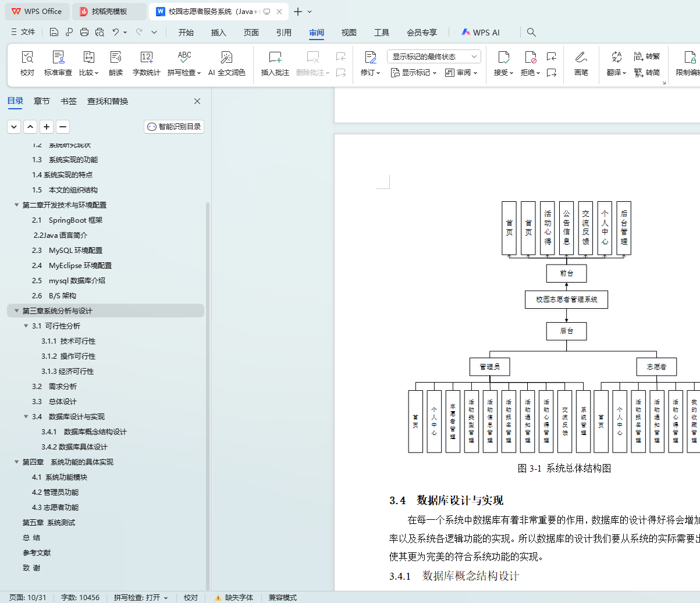Go to next change icon below previous change
Image resolution: width=700 pixels, height=603 pixels.
coord(552,73)
